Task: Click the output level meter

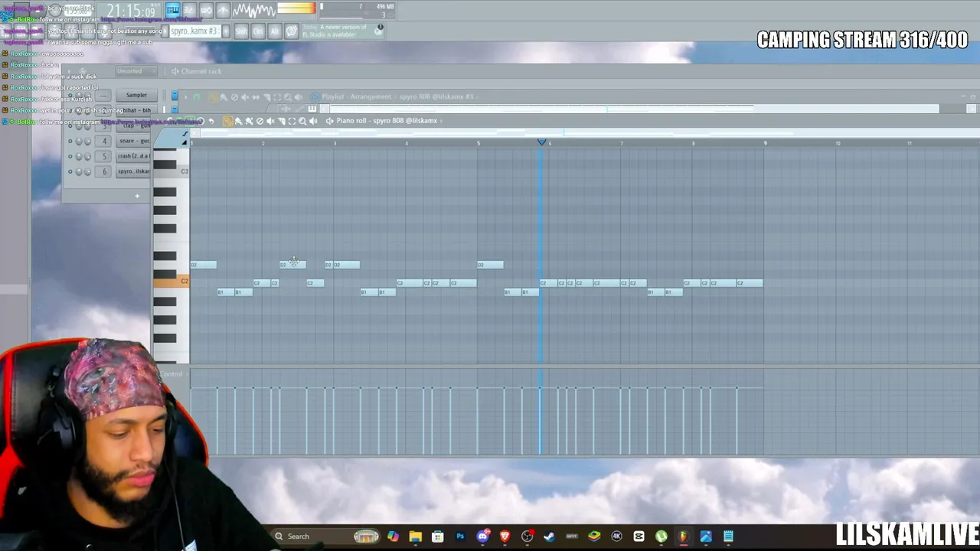Action: click(296, 9)
